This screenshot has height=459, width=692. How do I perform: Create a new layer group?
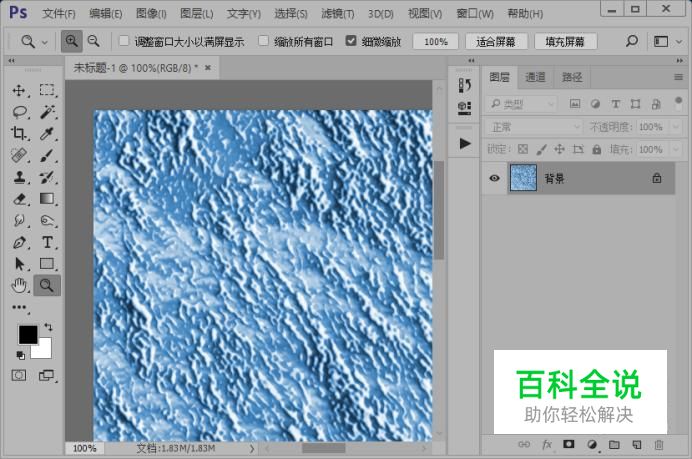point(614,444)
